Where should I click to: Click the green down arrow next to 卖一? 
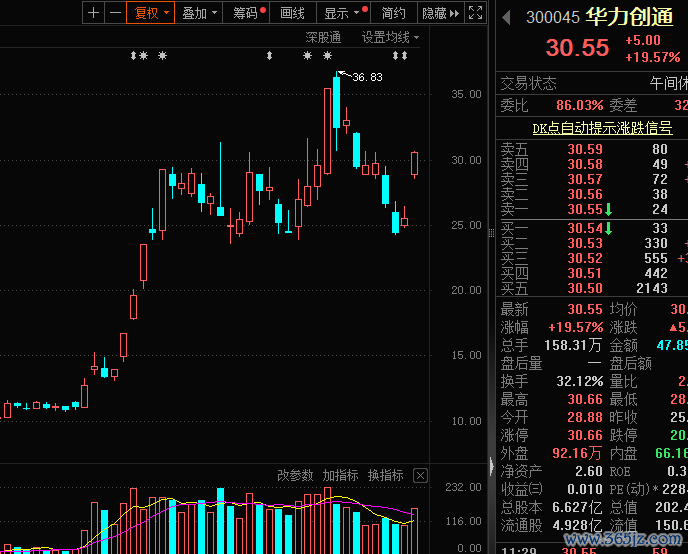pyautogui.click(x=608, y=210)
